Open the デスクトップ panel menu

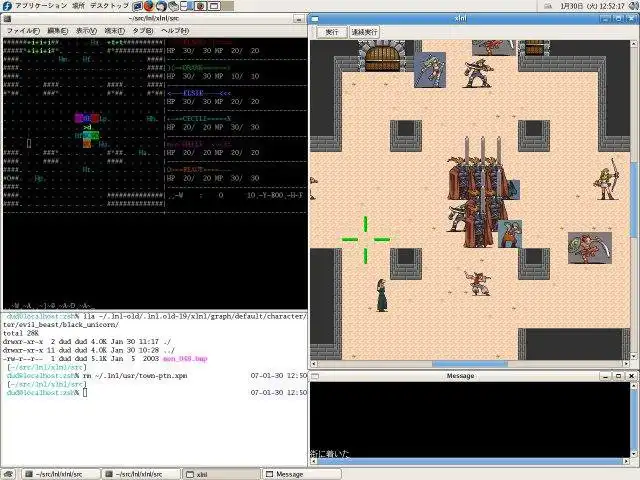click(109, 6)
